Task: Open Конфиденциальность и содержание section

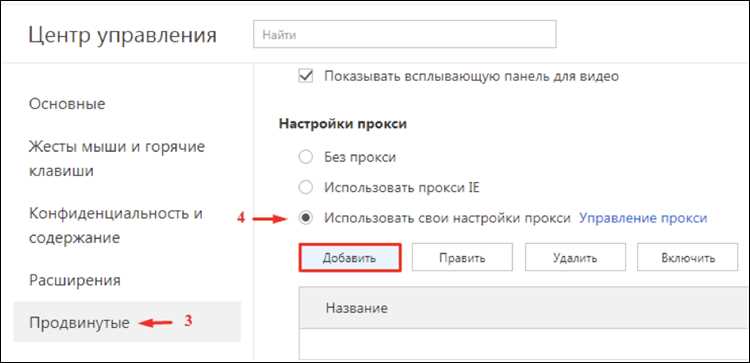Action: (116, 225)
